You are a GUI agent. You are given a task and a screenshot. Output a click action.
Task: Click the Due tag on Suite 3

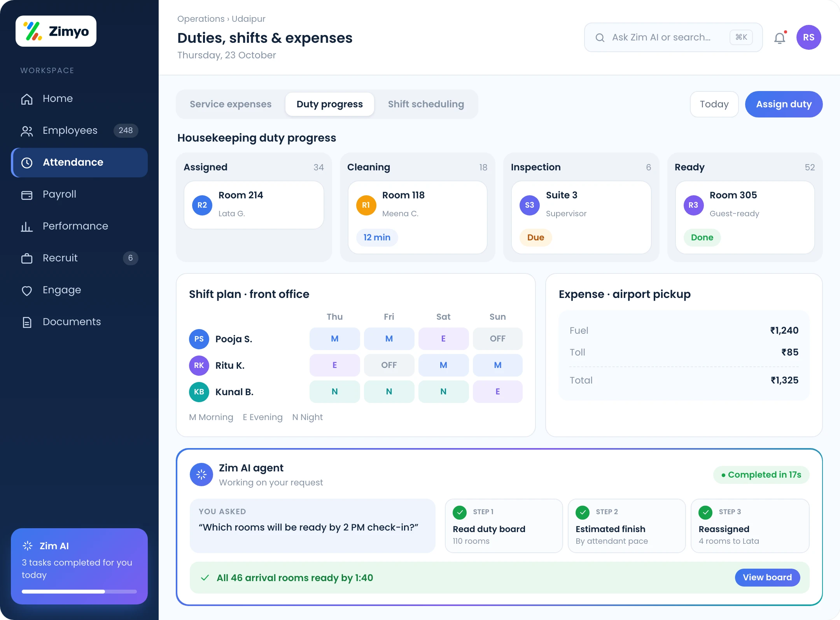coord(535,237)
